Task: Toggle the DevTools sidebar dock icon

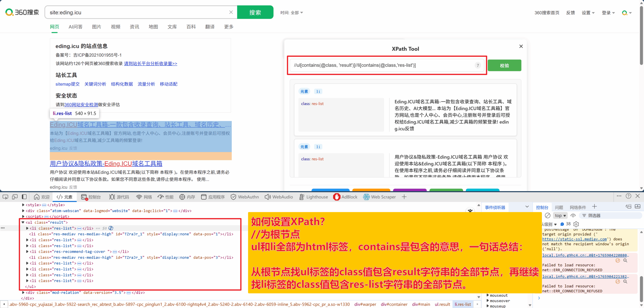Action: 24,197
